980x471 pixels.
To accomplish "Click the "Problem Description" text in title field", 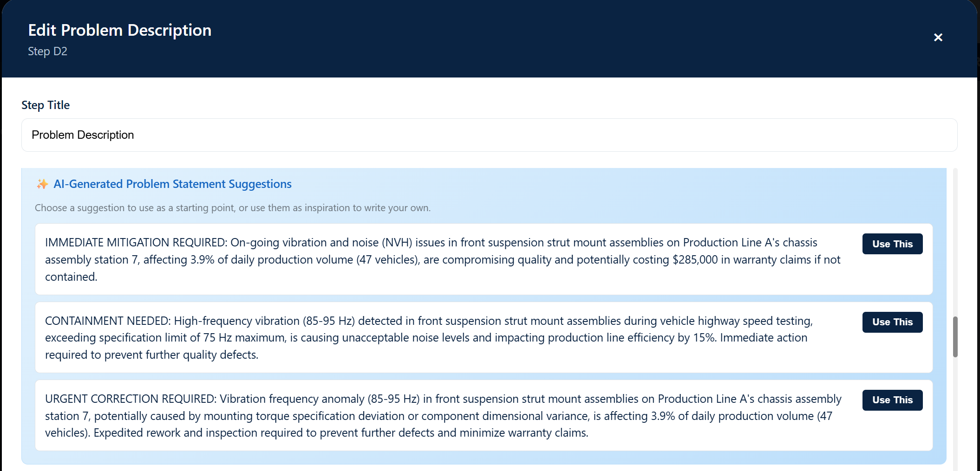I will [x=83, y=135].
